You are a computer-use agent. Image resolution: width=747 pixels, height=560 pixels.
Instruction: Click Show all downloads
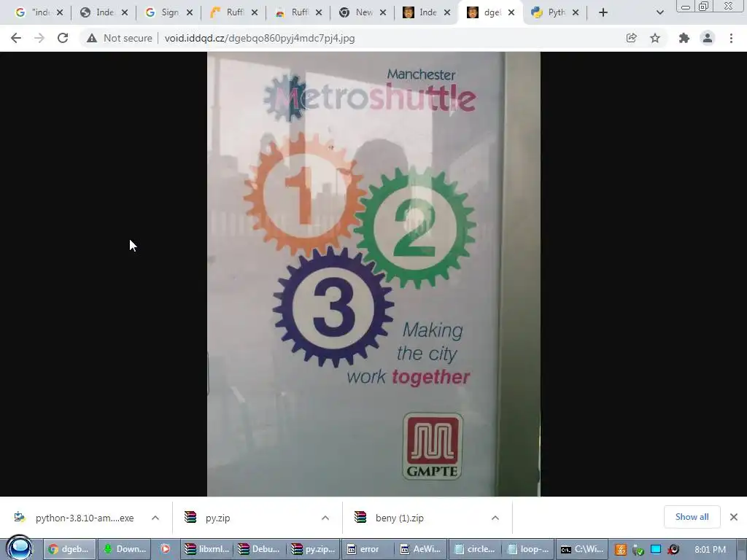[x=692, y=517]
